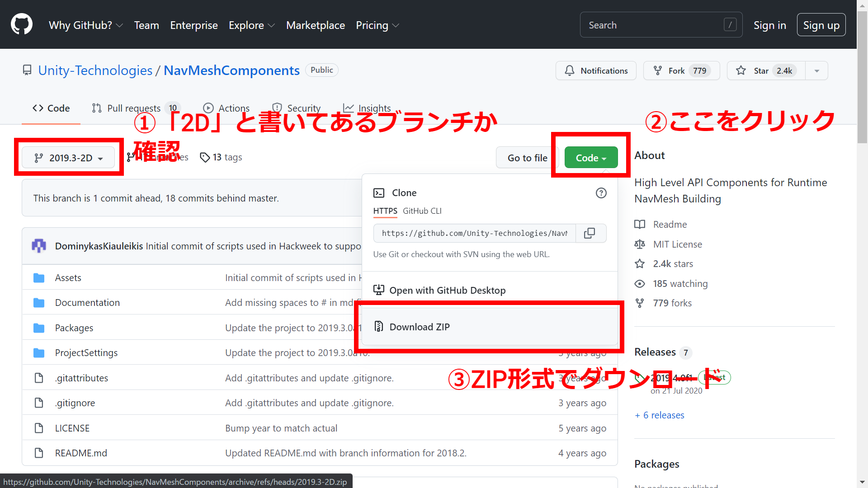Click the eye icon next to 185 watching
868x488 pixels.
[640, 283]
